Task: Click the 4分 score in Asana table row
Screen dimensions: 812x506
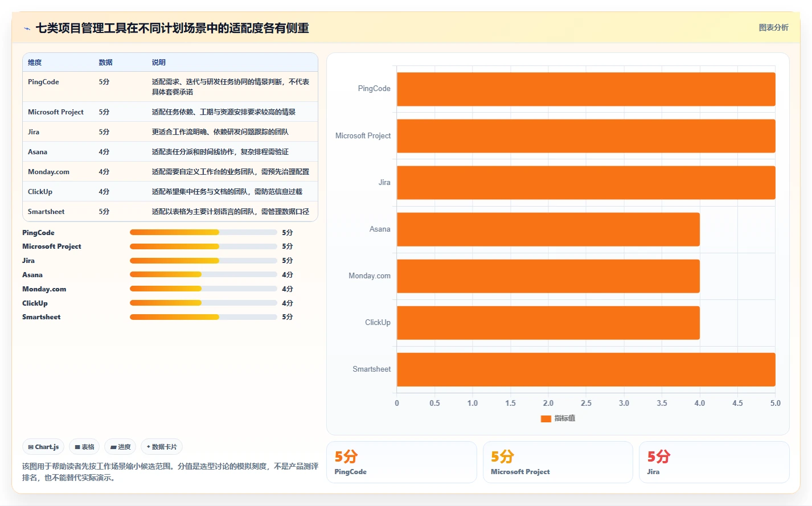Action: 104,152
